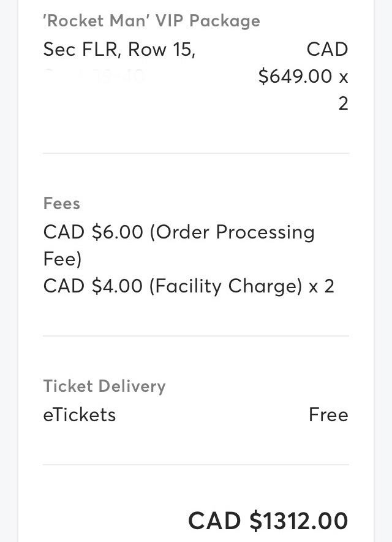Click the divider line below the Fees section
Viewport: 392px width, 542px height.
tap(196, 336)
